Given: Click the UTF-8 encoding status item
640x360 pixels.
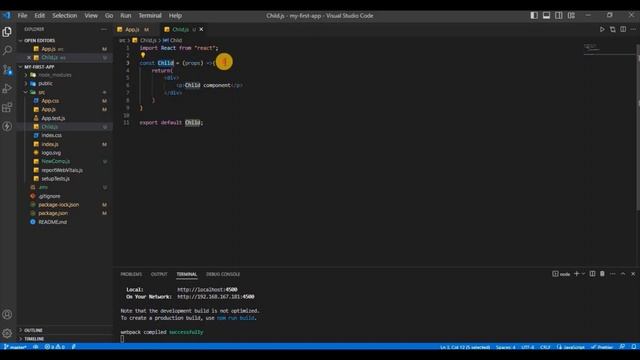Looking at the screenshot, I should click(x=528, y=347).
